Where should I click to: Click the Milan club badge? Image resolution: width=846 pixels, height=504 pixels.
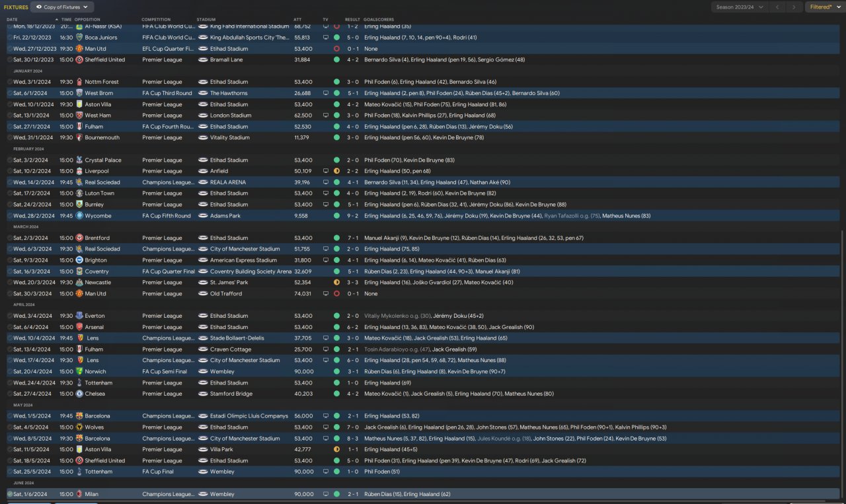click(79, 494)
